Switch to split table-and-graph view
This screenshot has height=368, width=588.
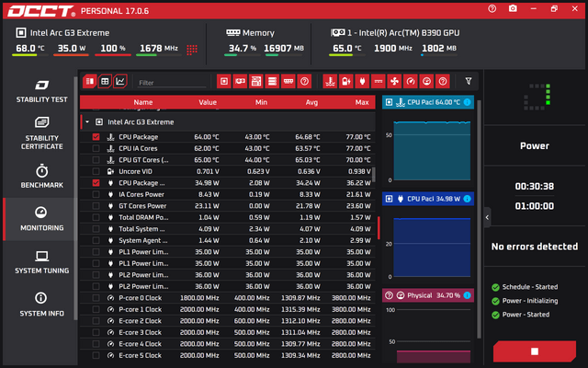point(90,81)
